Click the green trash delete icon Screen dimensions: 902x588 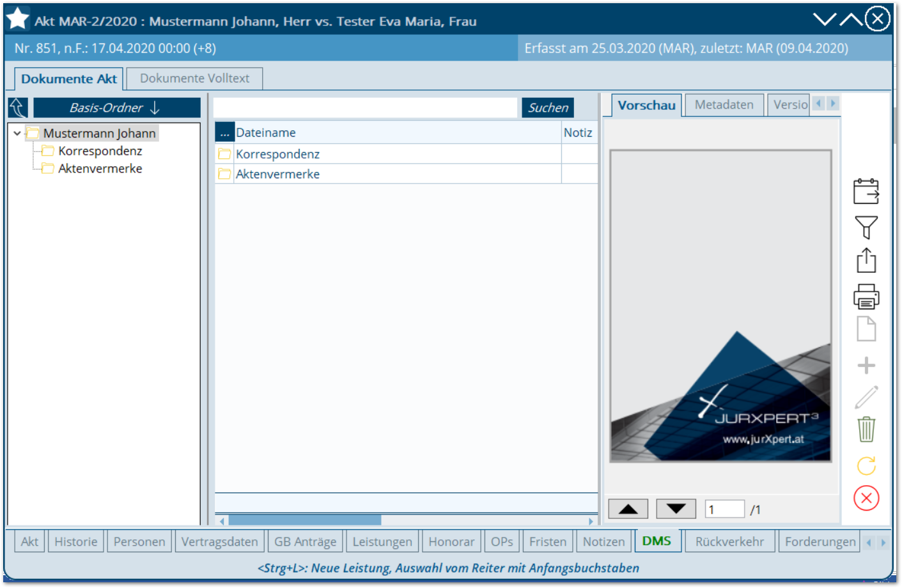coord(866,429)
